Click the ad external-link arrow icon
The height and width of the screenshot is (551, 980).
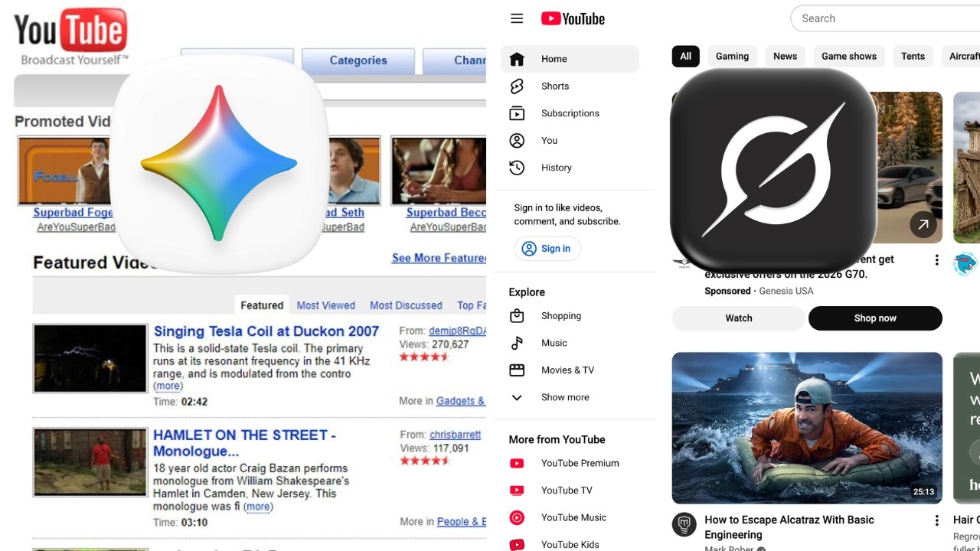[923, 224]
